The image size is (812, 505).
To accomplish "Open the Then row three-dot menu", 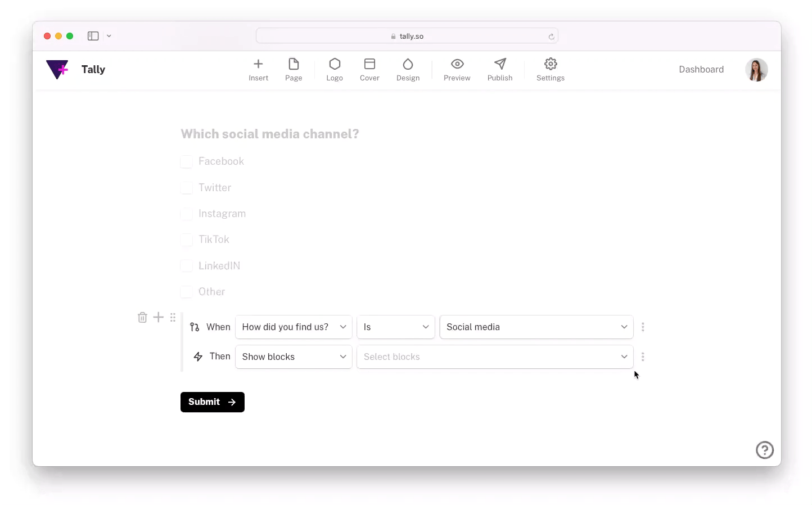I will pos(643,357).
